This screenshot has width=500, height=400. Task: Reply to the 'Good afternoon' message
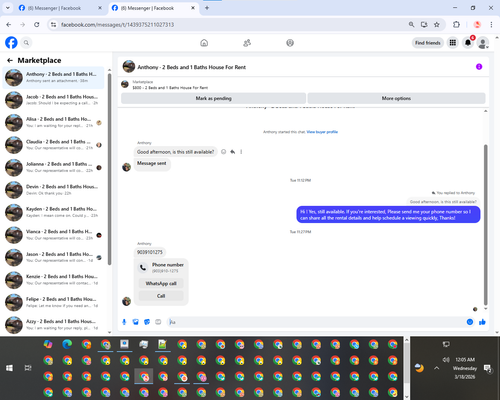pos(232,152)
